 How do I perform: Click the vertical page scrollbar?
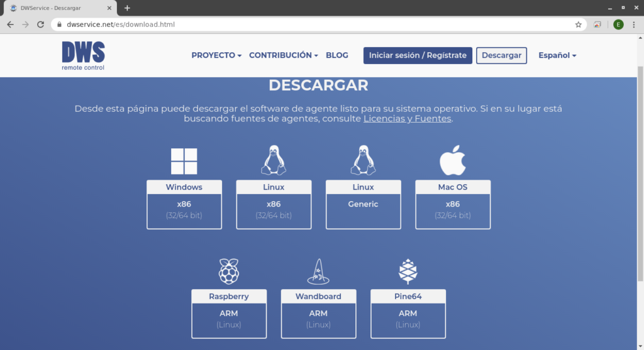(640, 173)
